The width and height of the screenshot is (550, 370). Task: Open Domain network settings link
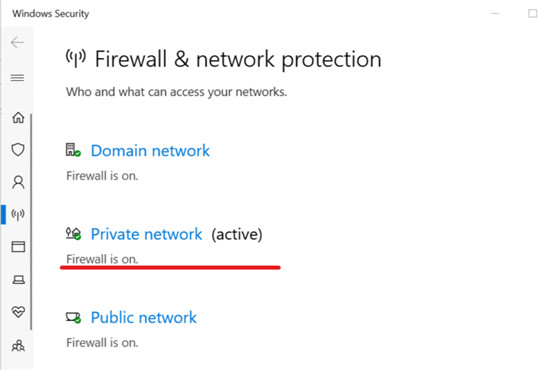pos(150,151)
